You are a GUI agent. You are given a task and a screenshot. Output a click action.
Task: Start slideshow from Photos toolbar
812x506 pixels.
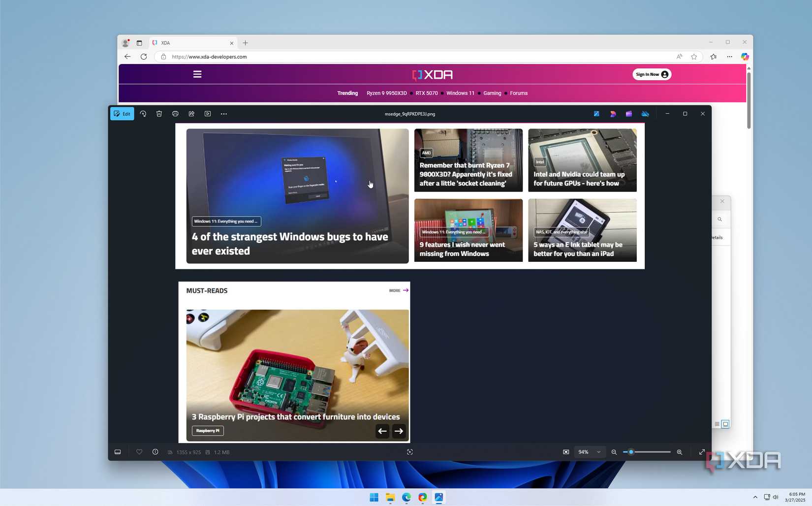click(208, 114)
